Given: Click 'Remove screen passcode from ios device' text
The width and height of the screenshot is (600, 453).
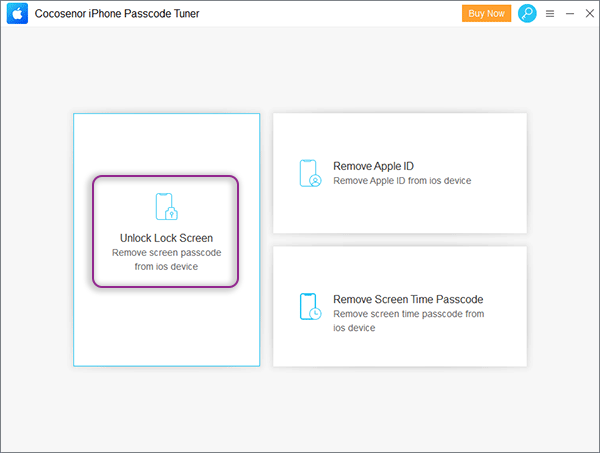Looking at the screenshot, I should click(x=166, y=259).
